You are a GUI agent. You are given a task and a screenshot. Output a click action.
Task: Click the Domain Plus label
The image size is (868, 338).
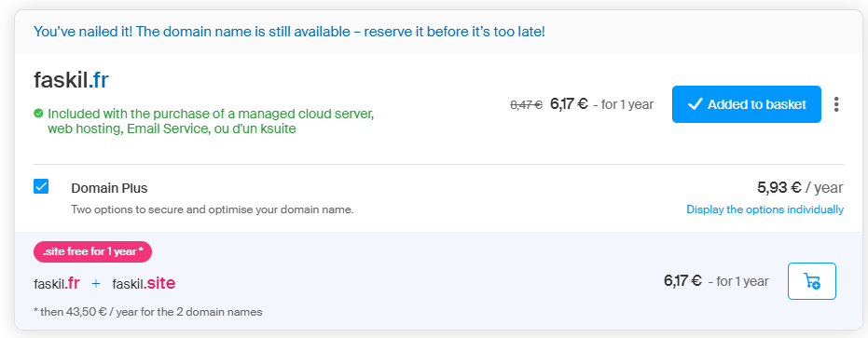coord(109,188)
